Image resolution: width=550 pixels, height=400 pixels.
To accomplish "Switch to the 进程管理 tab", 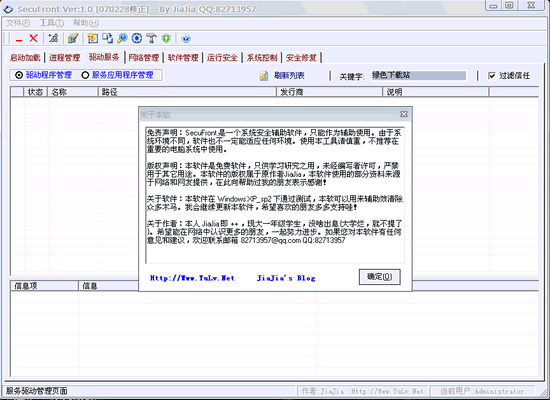I will click(x=65, y=58).
